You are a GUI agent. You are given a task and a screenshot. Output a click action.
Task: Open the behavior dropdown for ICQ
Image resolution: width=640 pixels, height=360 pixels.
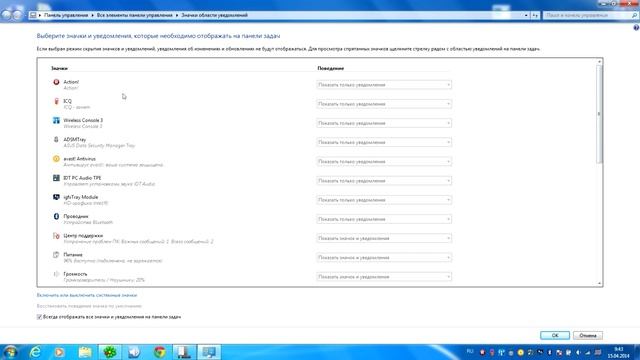pyautogui.click(x=384, y=104)
